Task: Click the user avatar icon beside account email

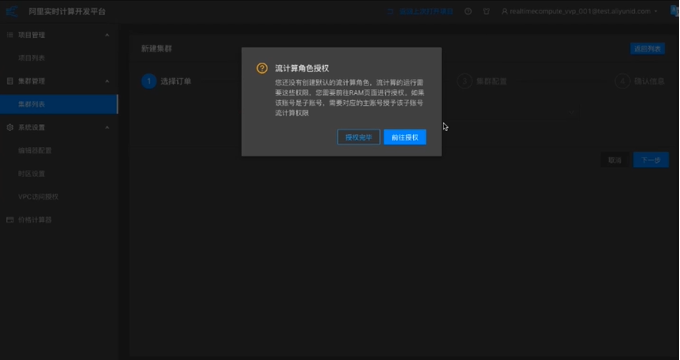Action: click(x=504, y=11)
